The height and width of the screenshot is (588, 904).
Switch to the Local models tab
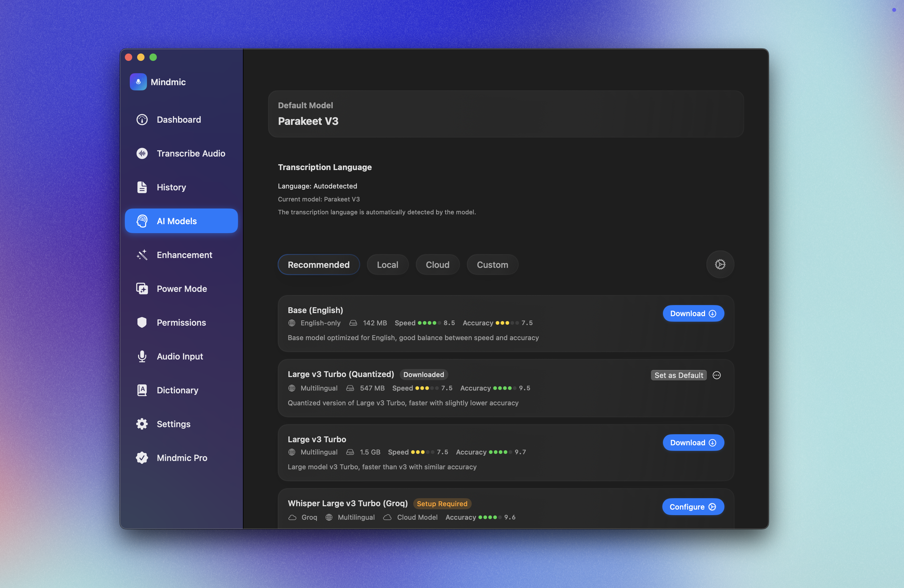(x=387, y=265)
